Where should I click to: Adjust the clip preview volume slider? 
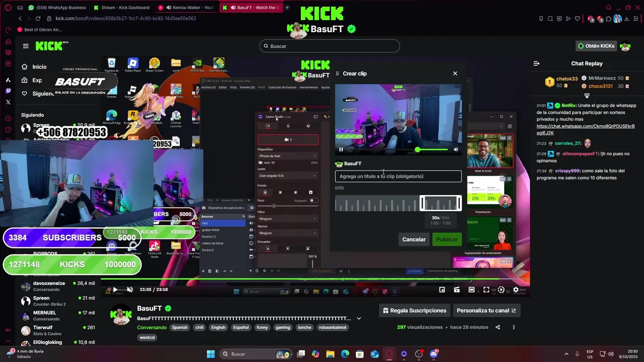pyautogui.click(x=432, y=149)
